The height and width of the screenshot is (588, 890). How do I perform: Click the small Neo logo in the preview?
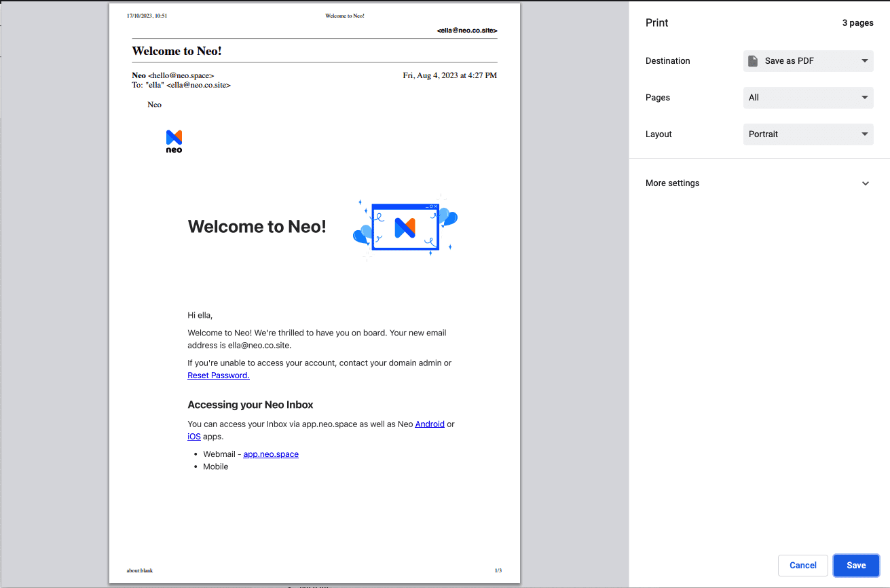[174, 141]
